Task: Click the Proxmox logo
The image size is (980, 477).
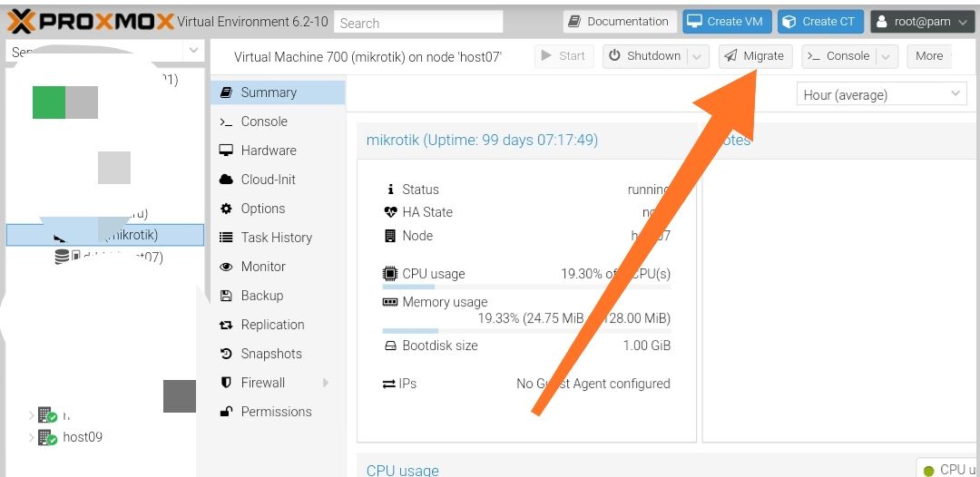Action: pos(90,22)
